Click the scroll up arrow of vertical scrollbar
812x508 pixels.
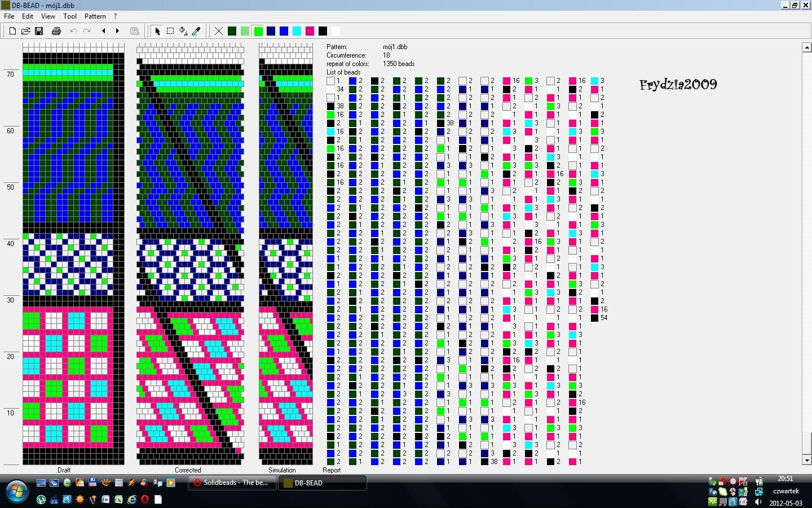[x=807, y=48]
